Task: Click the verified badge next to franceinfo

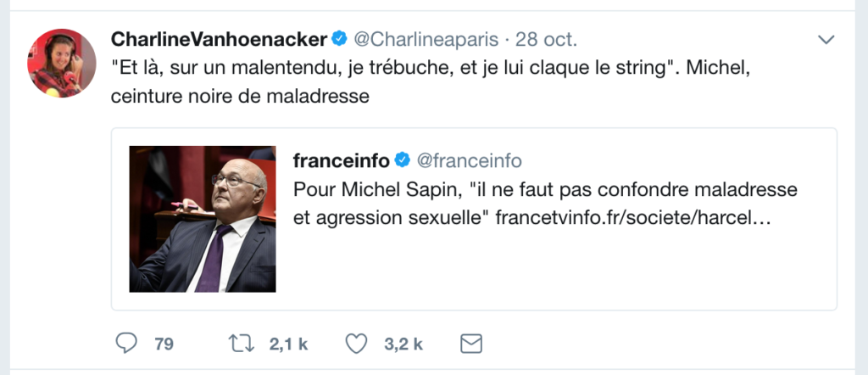Action: point(403,160)
